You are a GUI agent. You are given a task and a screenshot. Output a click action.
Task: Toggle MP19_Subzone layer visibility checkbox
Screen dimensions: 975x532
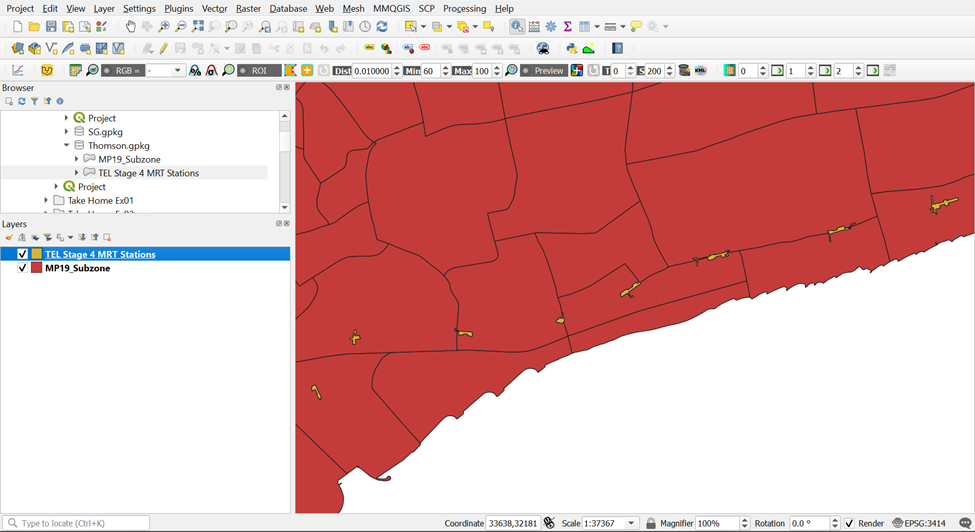coord(23,269)
